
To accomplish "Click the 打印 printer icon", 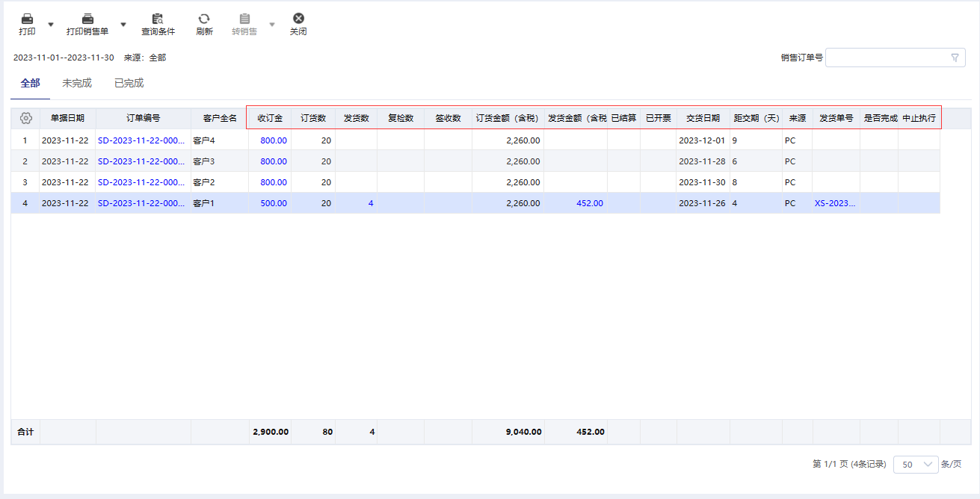I will 27,19.
